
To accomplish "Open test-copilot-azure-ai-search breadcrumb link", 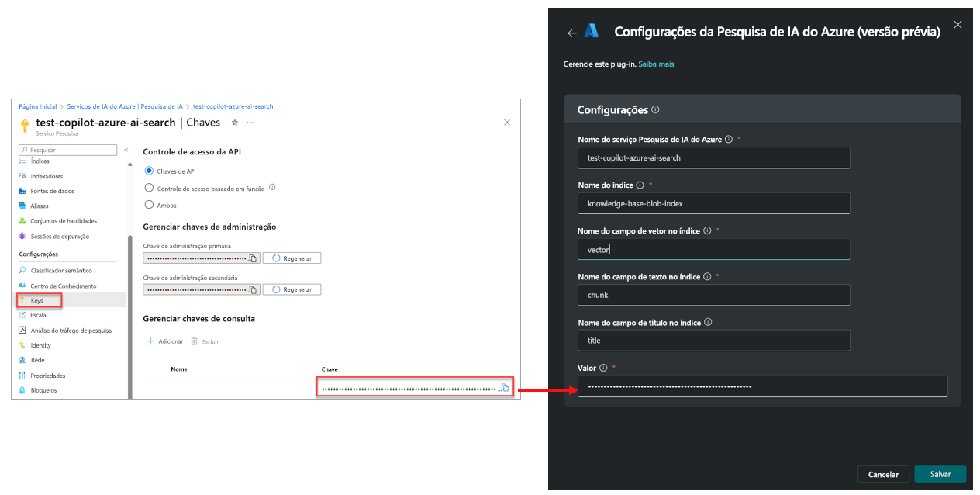I will pyautogui.click(x=233, y=106).
